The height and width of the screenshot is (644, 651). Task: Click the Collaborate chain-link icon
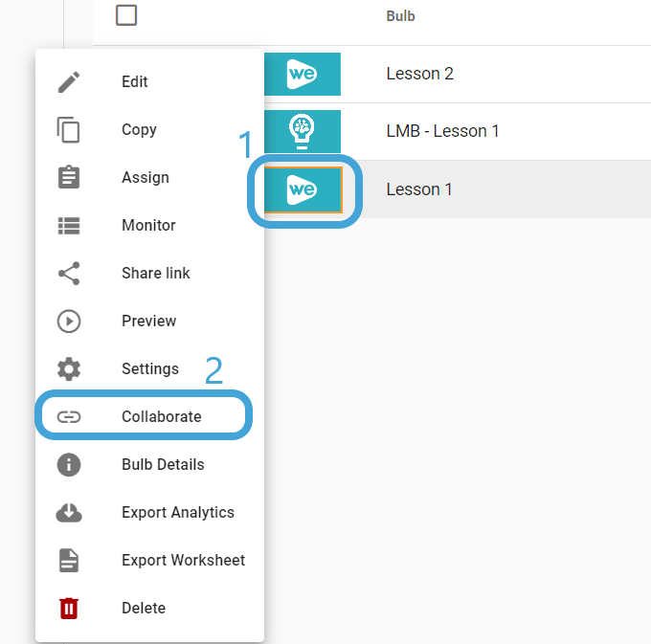pos(69,416)
